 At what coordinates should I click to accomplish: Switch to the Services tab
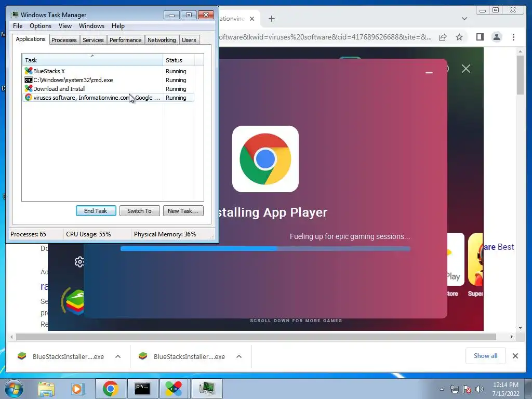tap(93, 40)
